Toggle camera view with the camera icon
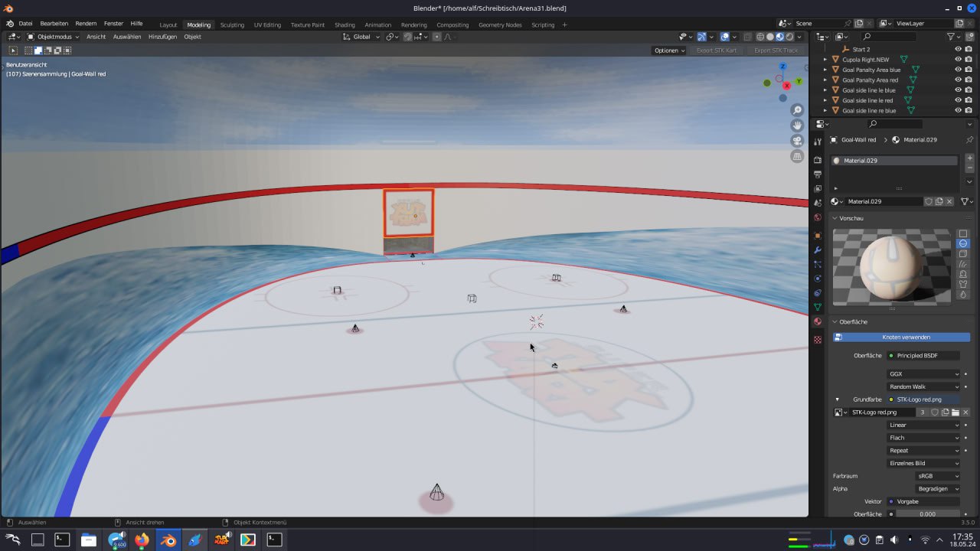Screen dimensions: 980x551 point(797,141)
